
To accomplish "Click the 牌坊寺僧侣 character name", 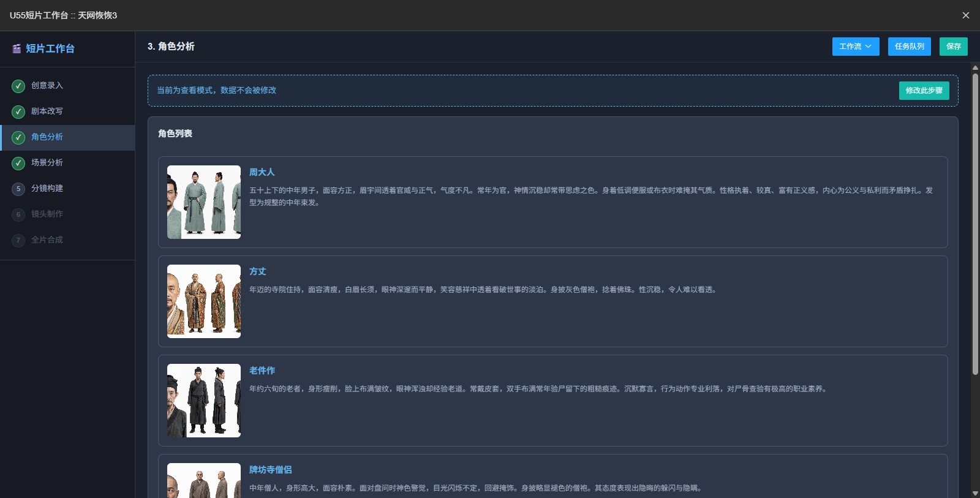I will tap(271, 470).
